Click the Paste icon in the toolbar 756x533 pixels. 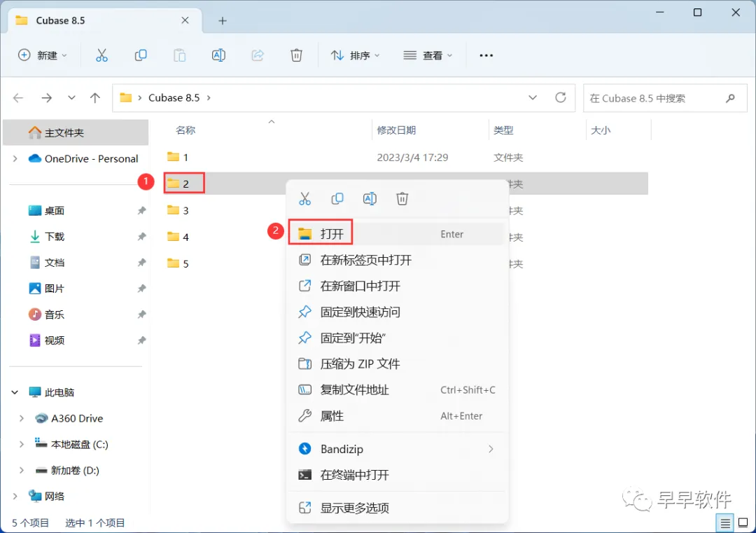(x=180, y=55)
